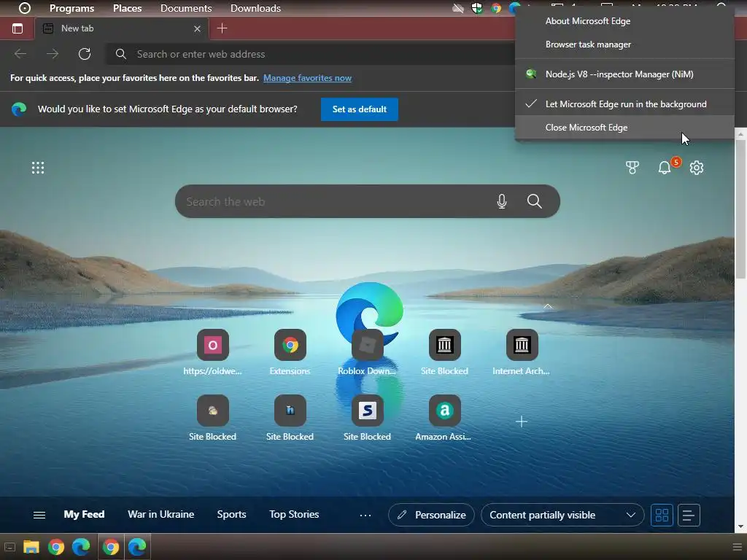This screenshot has height=560, width=747.
Task: Open new tab page settings gear
Action: click(697, 168)
